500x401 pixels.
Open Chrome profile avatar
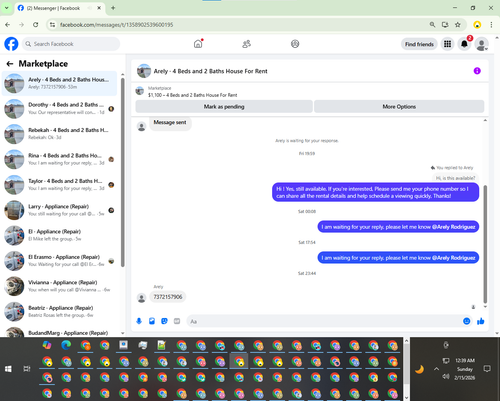pyautogui.click(x=477, y=25)
